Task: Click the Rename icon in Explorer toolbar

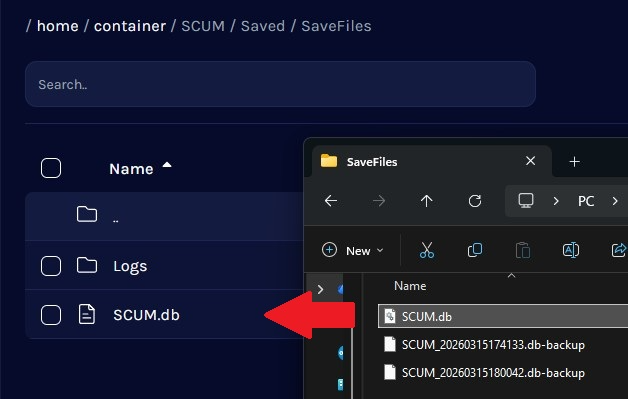Action: pos(571,250)
